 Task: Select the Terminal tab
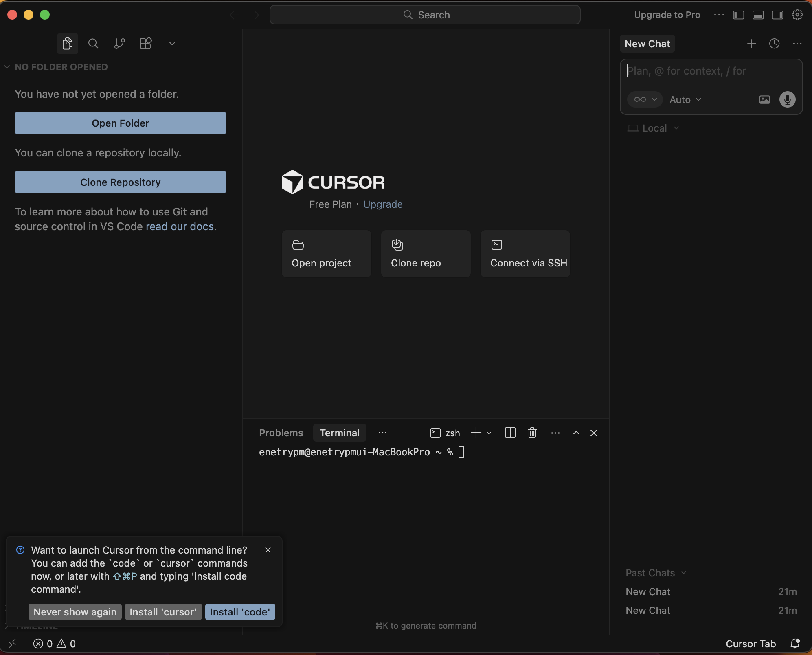coord(340,433)
